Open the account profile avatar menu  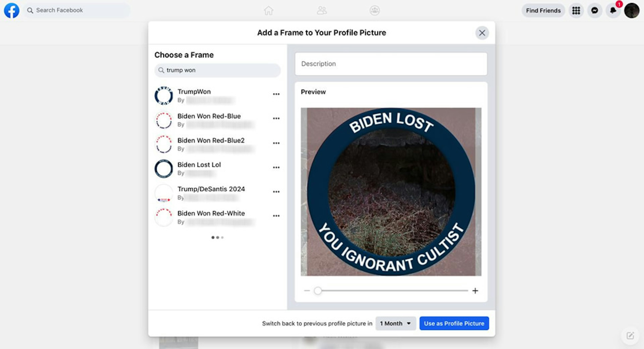click(x=632, y=11)
